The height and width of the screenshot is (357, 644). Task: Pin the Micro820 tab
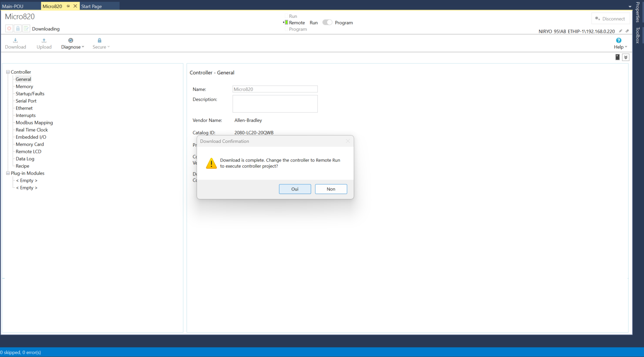tap(68, 6)
